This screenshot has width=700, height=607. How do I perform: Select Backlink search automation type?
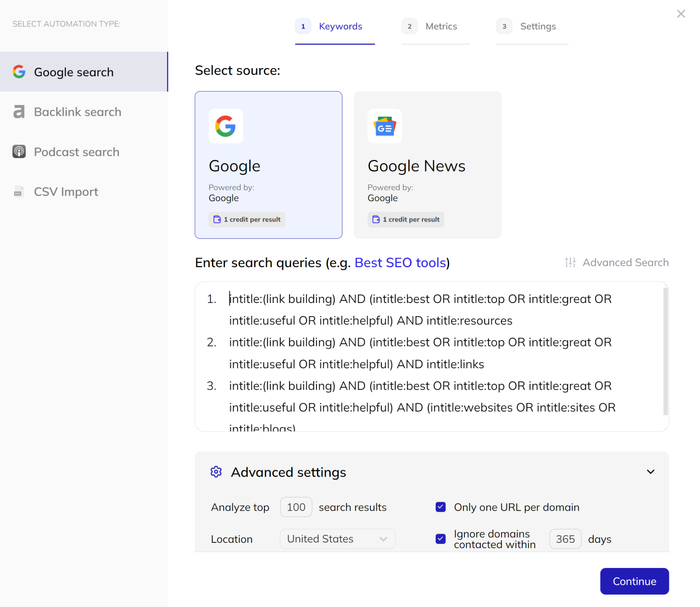coord(84,112)
